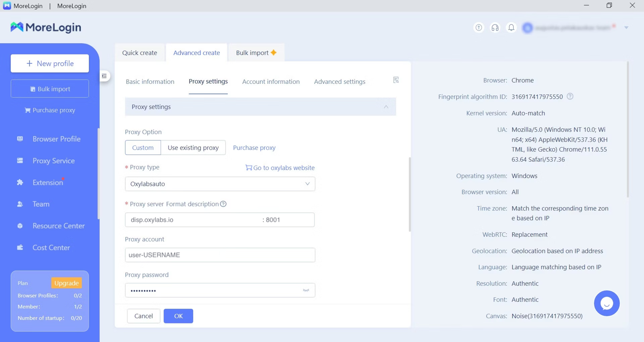
Task: Switch to the Quick create tab
Action: point(140,53)
